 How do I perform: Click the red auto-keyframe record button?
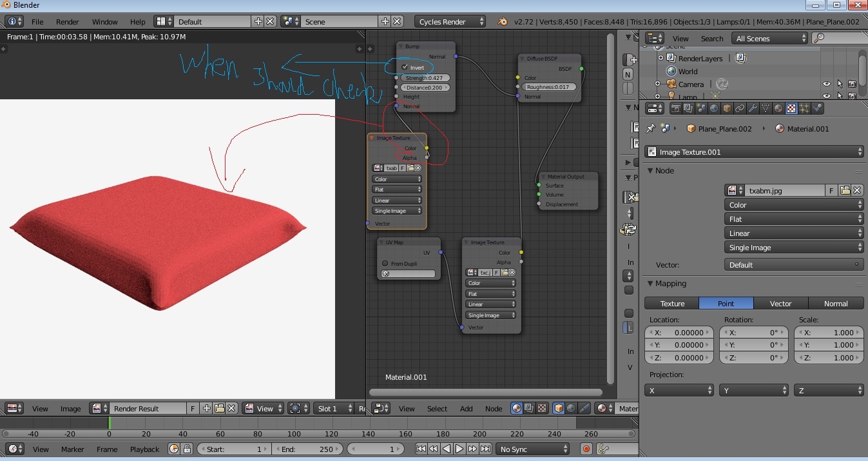tap(586, 449)
